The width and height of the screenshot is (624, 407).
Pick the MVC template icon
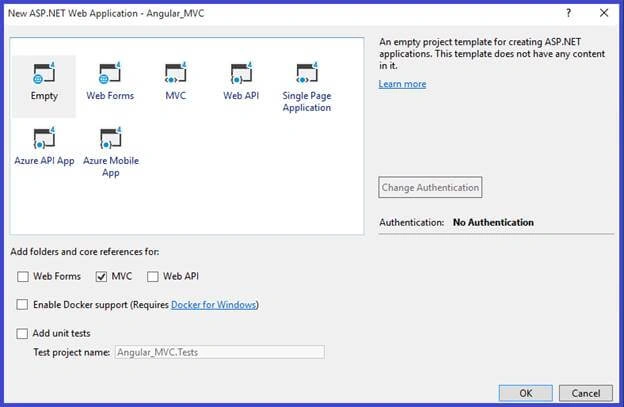point(176,73)
